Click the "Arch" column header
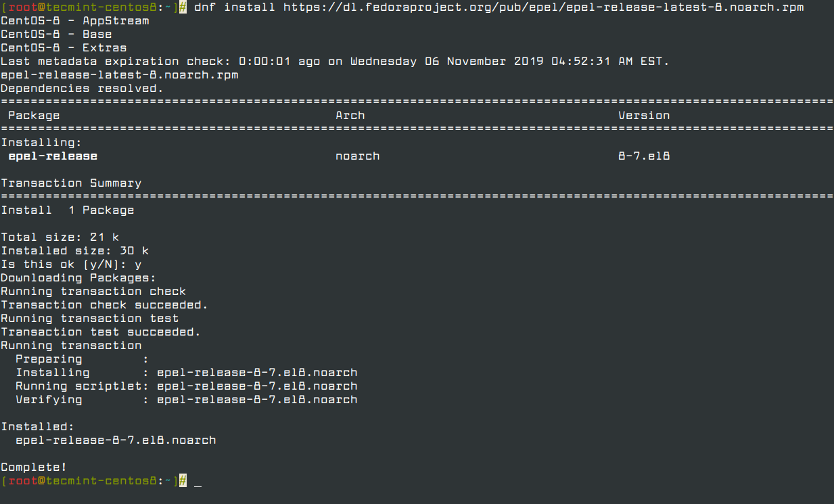This screenshot has width=834, height=504. coord(350,116)
